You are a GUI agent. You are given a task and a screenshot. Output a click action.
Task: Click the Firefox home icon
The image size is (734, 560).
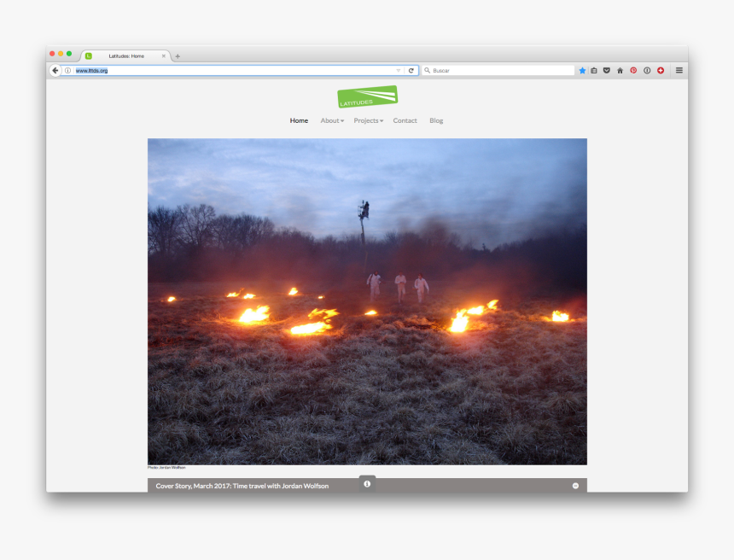coord(620,70)
